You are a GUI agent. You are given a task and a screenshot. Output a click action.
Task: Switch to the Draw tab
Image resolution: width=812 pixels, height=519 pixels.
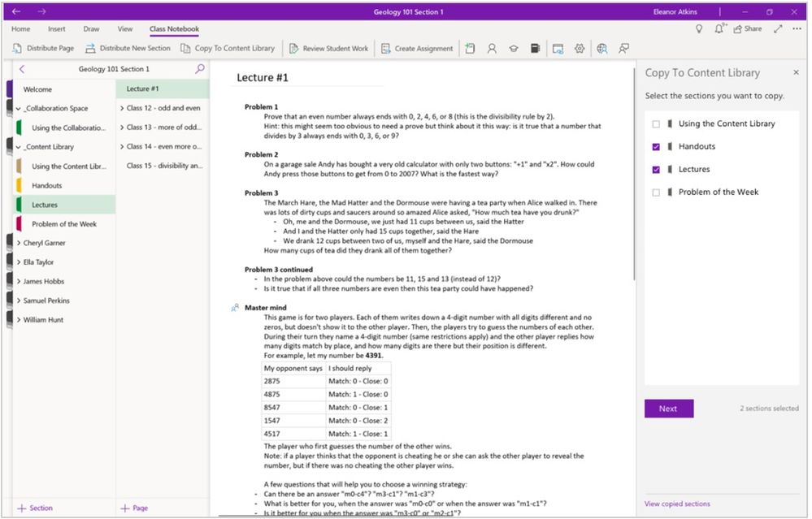[x=91, y=29]
